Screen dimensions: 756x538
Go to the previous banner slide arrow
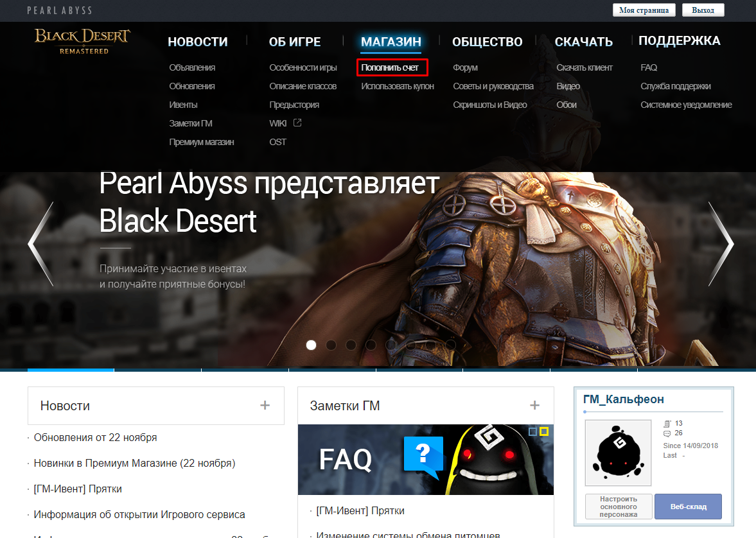click(40, 244)
